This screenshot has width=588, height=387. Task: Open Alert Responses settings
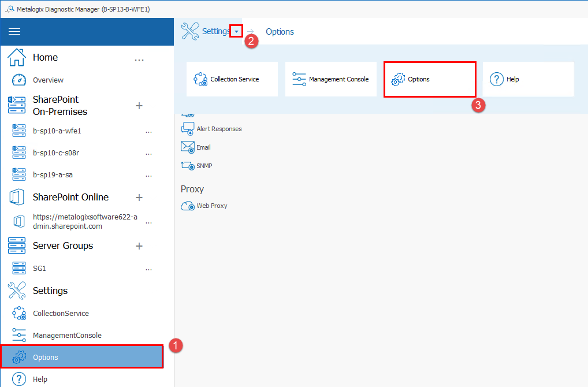(188, 129)
